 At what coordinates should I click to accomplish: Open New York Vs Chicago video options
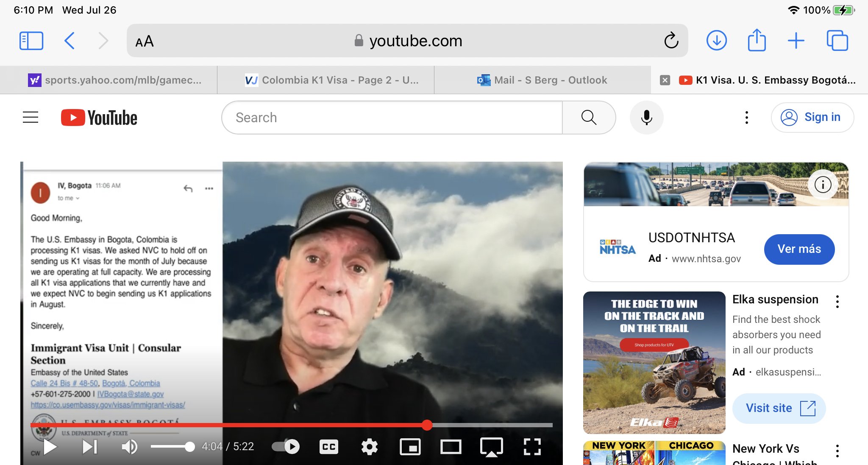[837, 451]
